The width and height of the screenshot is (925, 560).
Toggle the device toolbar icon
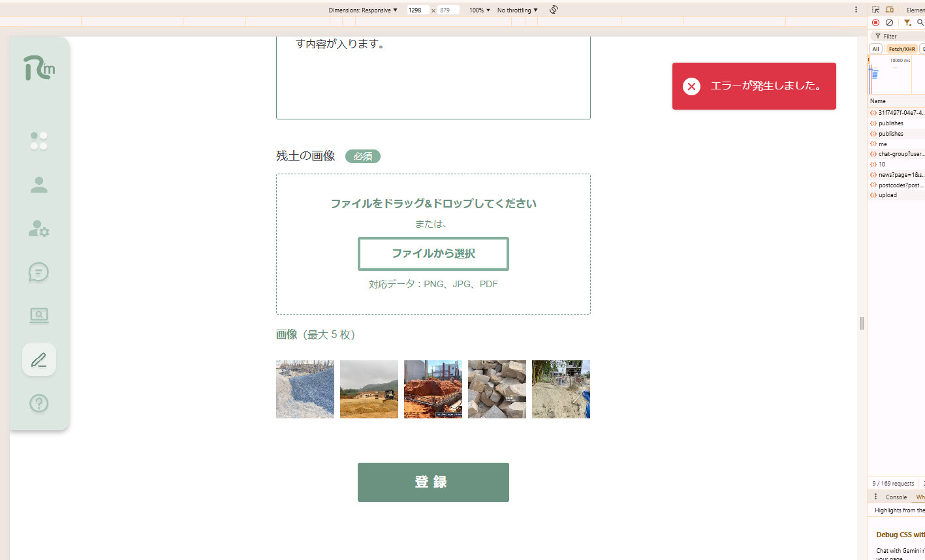[889, 10]
